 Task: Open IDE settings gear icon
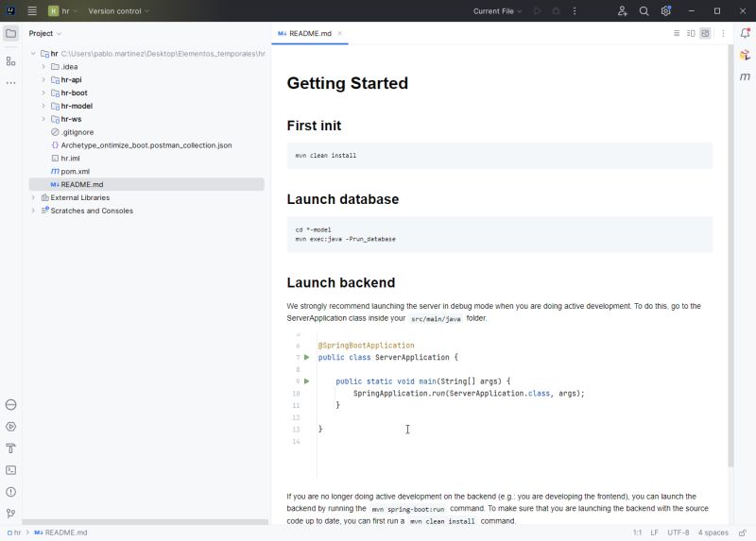666,10
